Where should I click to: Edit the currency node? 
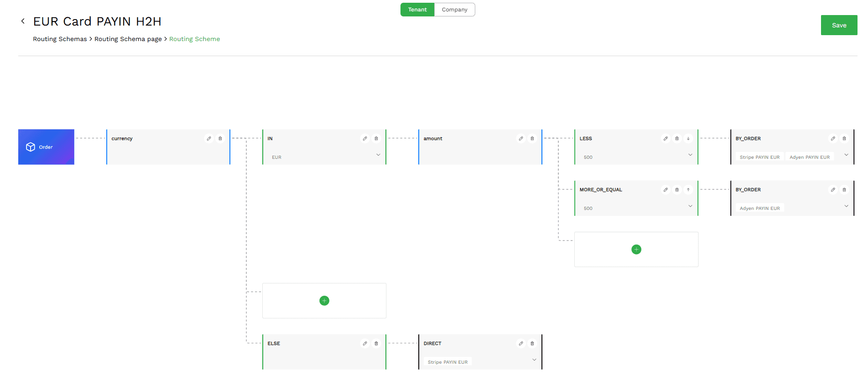pos(209,138)
